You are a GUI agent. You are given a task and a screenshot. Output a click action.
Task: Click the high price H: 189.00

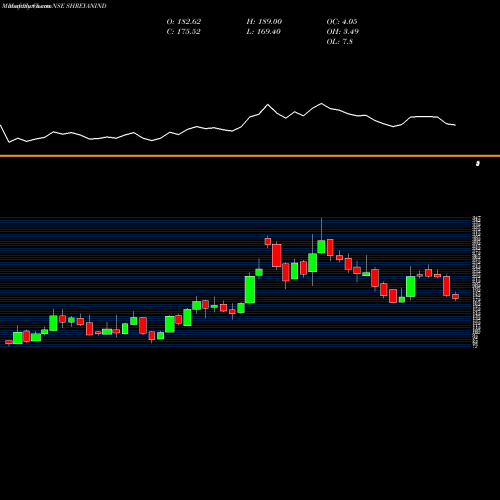pyautogui.click(x=264, y=21)
